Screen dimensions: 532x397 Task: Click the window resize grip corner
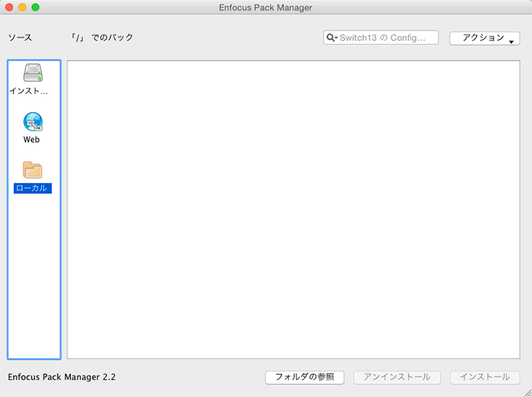click(x=527, y=393)
